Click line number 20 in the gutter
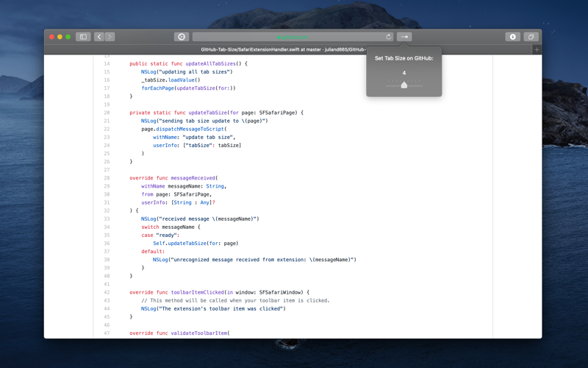The height and width of the screenshot is (368, 588). (x=107, y=113)
